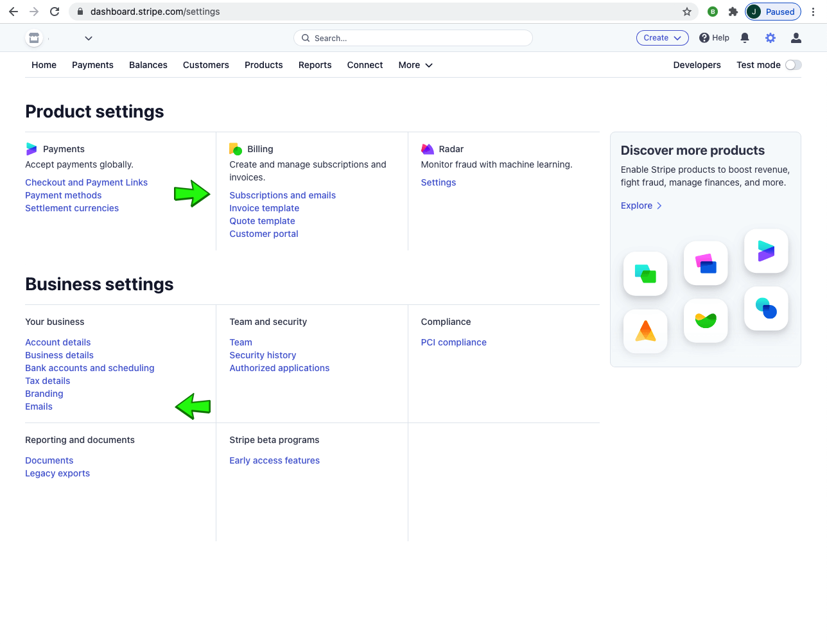The width and height of the screenshot is (827, 644).
Task: Click the Paused profile button
Action: [x=773, y=12]
